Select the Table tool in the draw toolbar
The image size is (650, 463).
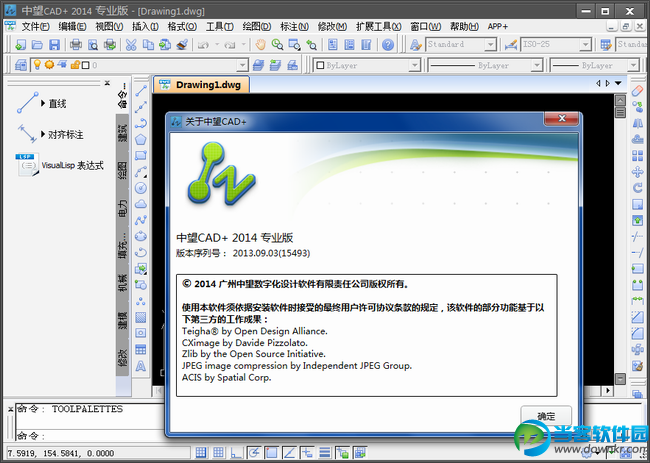coord(141,350)
